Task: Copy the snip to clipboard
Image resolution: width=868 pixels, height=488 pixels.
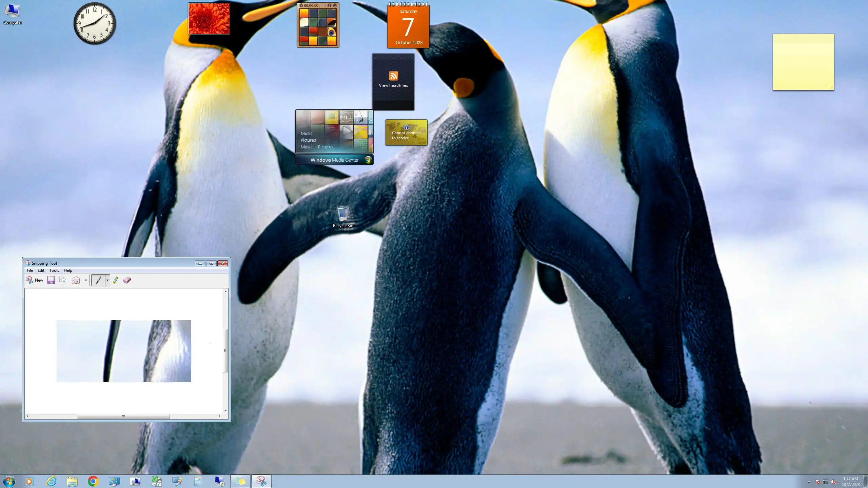Action: point(63,280)
